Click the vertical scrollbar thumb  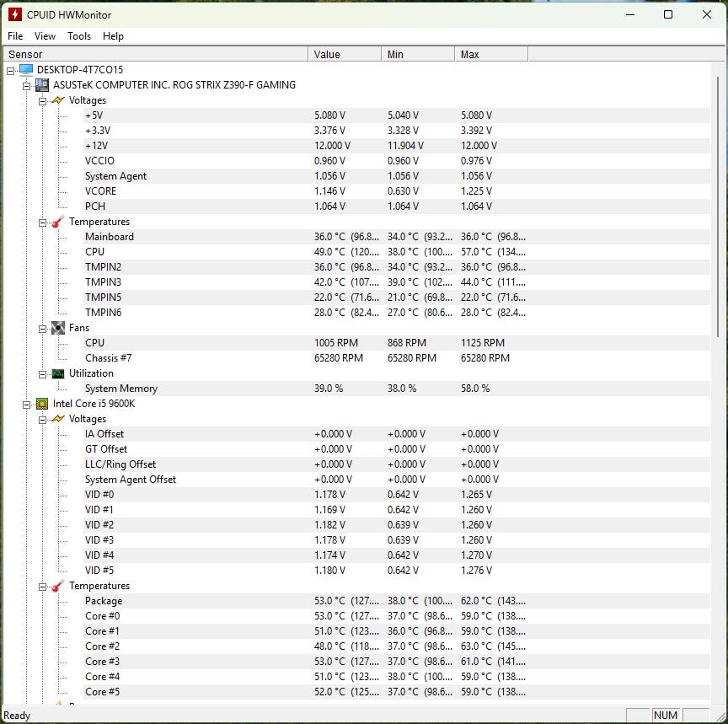718,206
